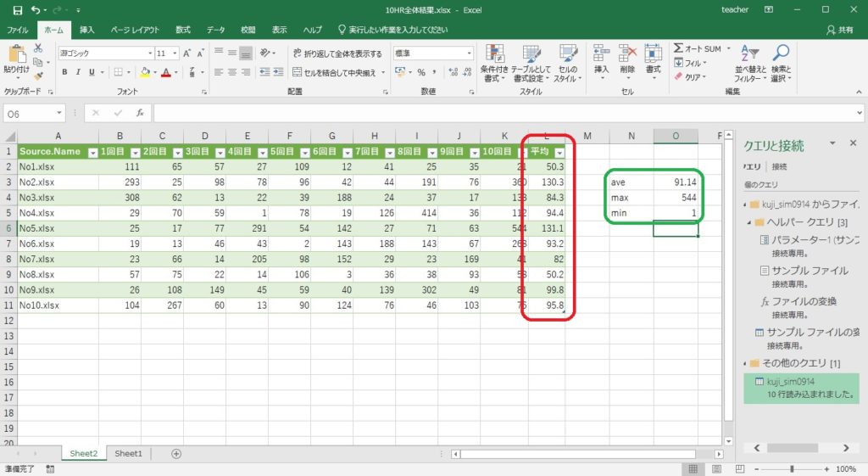Open the 5回目 column filter dropdown
This screenshot has width=868, height=476.
(305, 153)
